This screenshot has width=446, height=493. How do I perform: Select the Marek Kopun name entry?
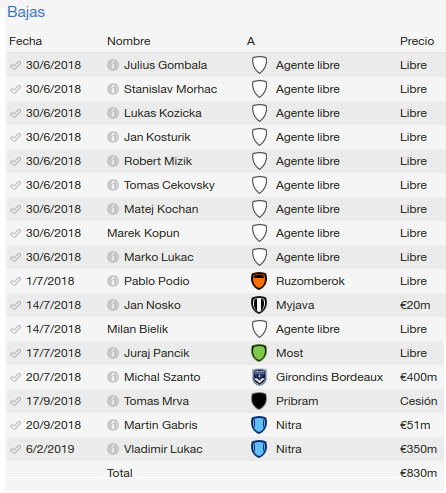pos(143,233)
